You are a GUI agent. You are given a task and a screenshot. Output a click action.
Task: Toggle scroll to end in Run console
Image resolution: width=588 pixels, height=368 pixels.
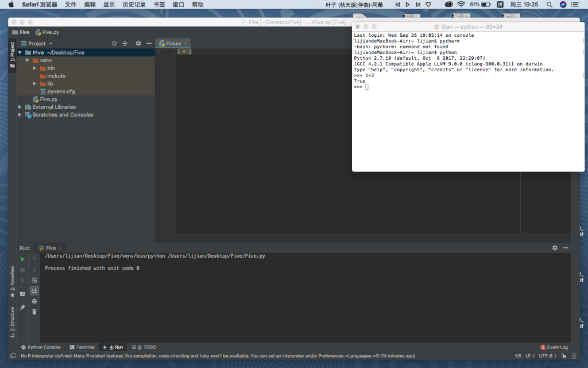pos(34,290)
